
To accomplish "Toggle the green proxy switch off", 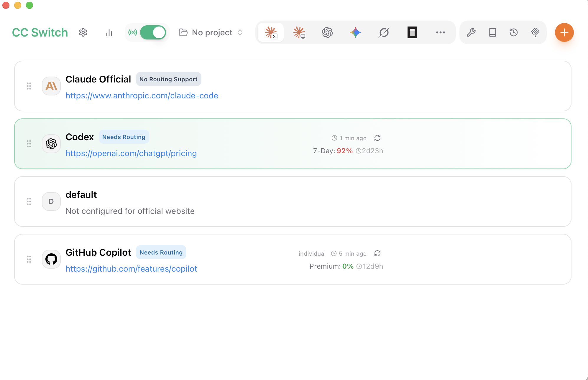I will [153, 32].
